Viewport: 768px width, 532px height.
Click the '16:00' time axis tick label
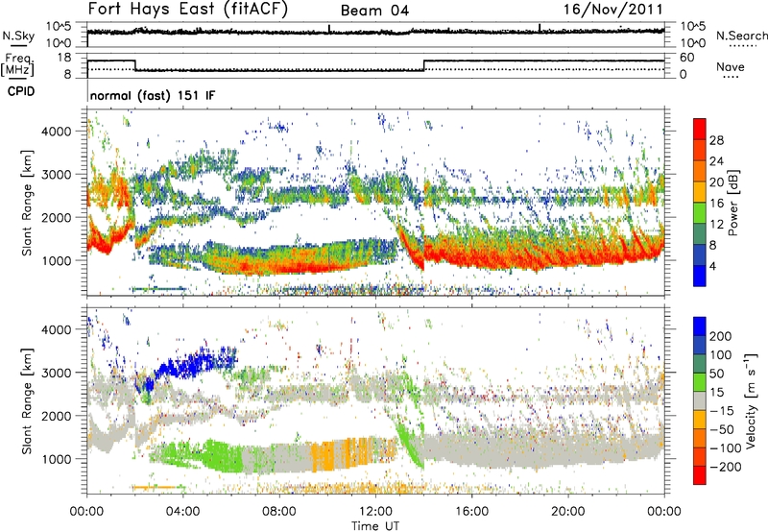[471, 512]
